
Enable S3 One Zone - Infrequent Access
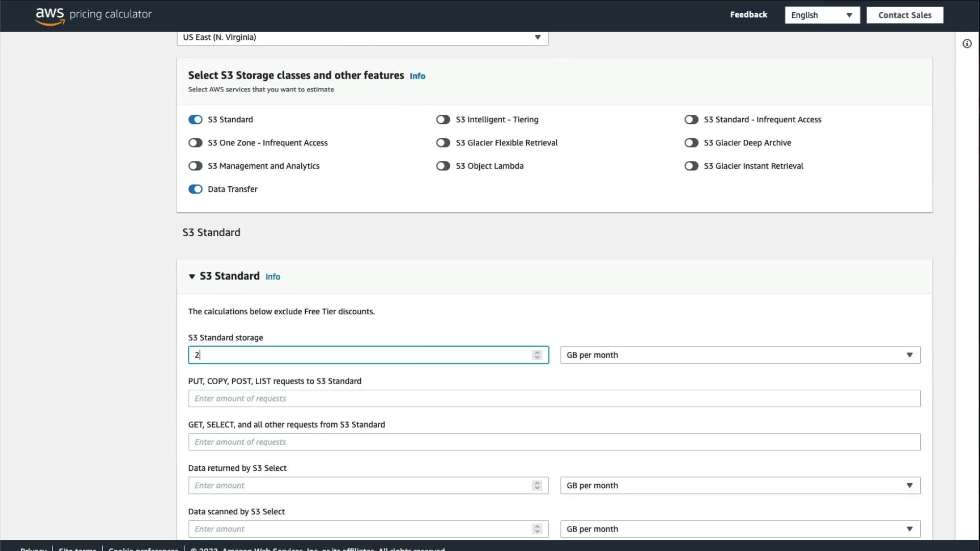click(195, 143)
